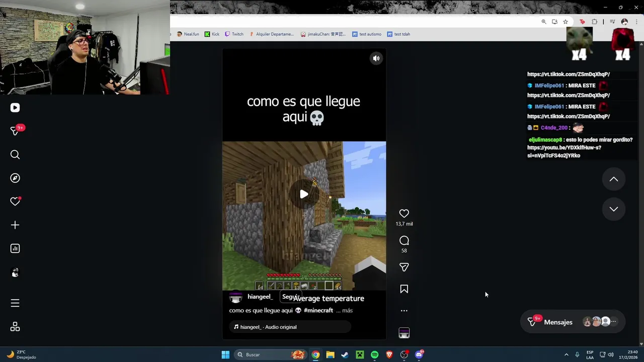
Task: Follow hiangeel_ with the Seguir button
Action: 290,297
